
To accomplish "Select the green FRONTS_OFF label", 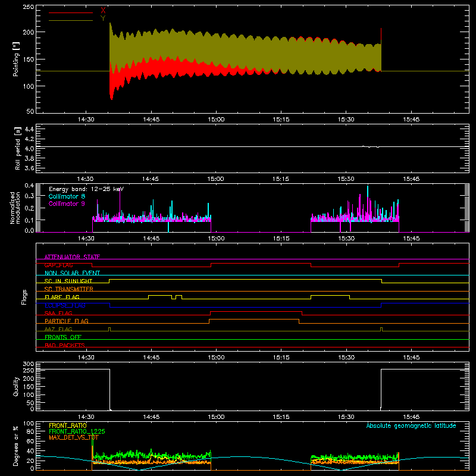I will point(63,337).
